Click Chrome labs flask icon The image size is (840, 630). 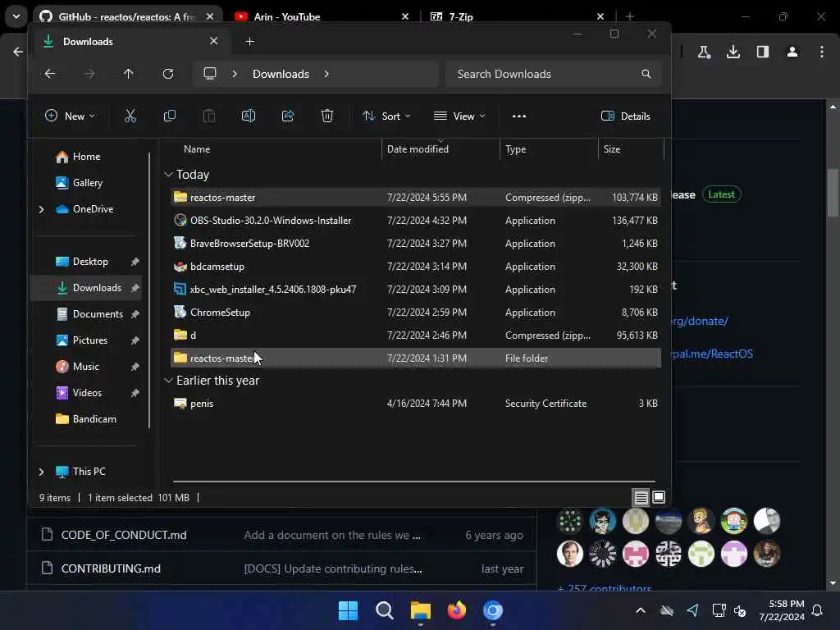point(703,52)
